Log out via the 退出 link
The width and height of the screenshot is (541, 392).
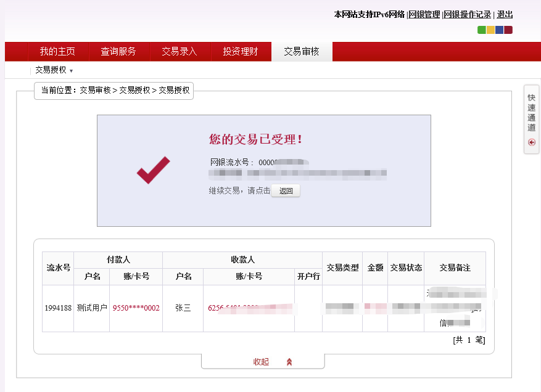pos(505,15)
